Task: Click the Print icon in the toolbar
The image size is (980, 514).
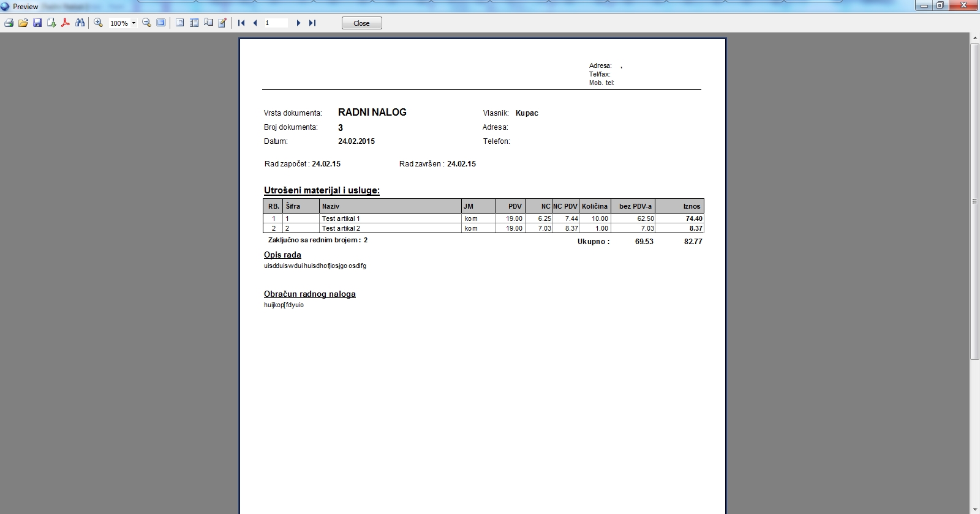Action: point(9,23)
